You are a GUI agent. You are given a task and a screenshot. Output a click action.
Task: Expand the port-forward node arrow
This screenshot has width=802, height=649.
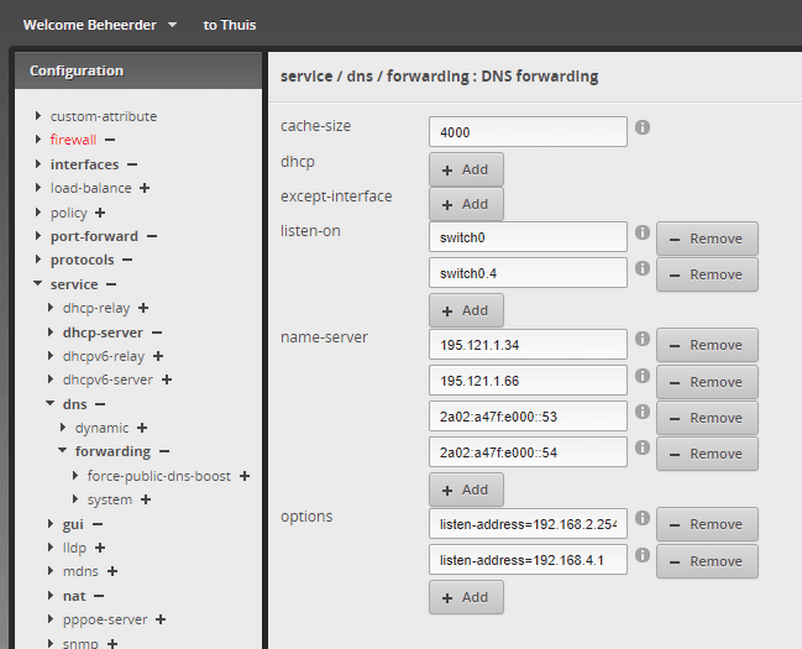38,236
